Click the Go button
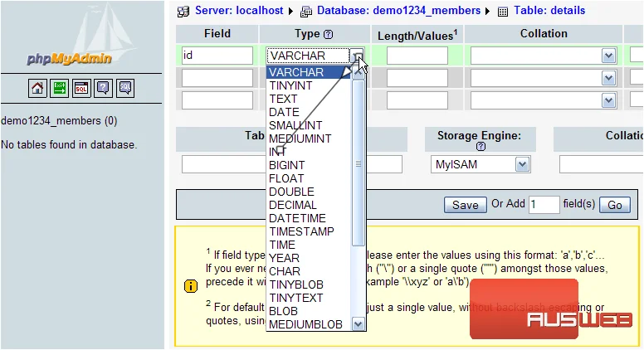The width and height of the screenshot is (644, 350). pos(614,205)
